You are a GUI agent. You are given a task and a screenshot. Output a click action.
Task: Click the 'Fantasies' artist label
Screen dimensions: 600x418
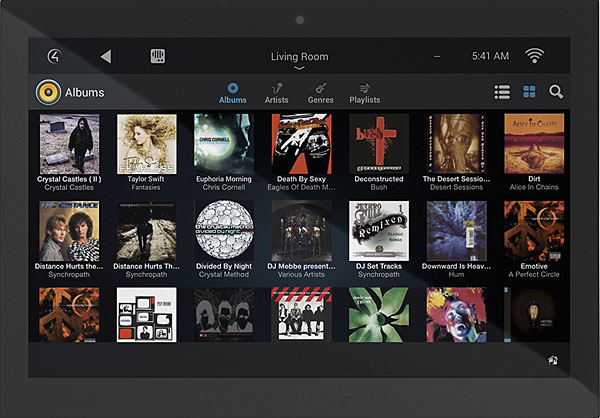tap(146, 188)
